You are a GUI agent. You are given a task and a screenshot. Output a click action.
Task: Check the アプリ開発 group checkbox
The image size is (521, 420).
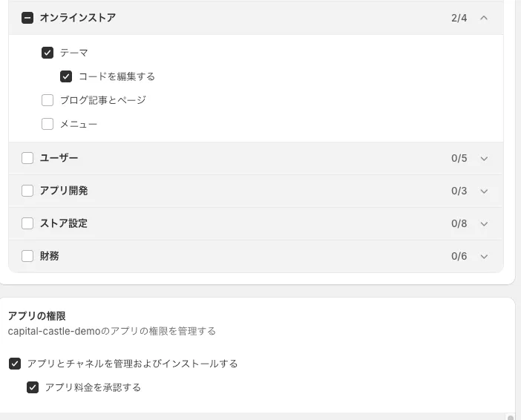point(27,191)
